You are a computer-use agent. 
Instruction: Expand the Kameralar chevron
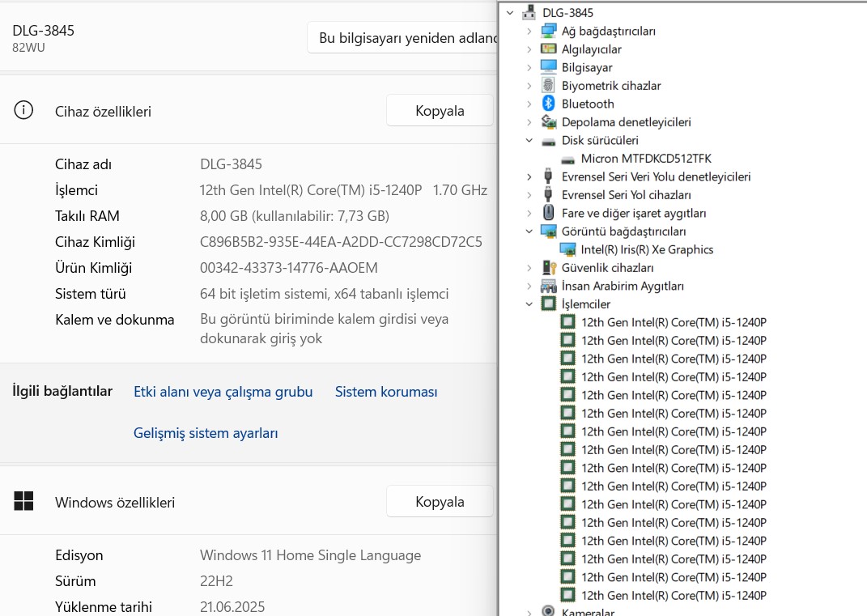coord(529,612)
